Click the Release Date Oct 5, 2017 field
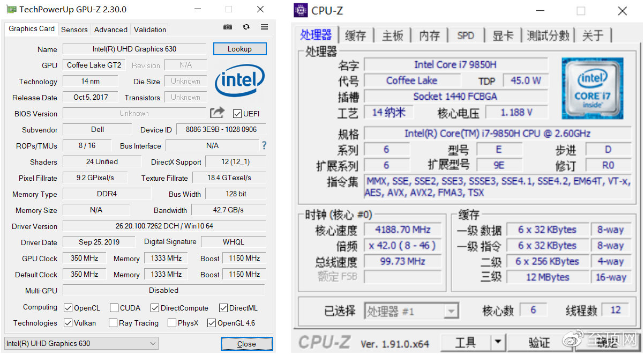The height and width of the screenshot is (354, 644). coord(91,97)
